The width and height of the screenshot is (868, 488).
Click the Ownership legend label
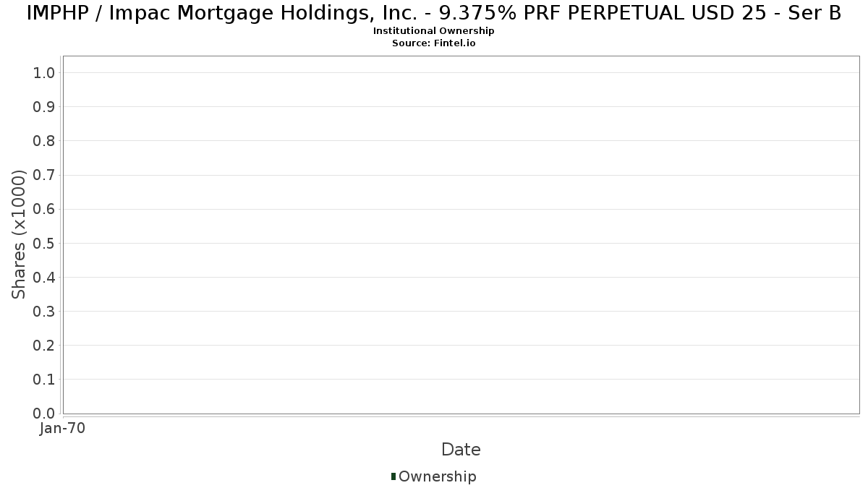[x=438, y=476]
